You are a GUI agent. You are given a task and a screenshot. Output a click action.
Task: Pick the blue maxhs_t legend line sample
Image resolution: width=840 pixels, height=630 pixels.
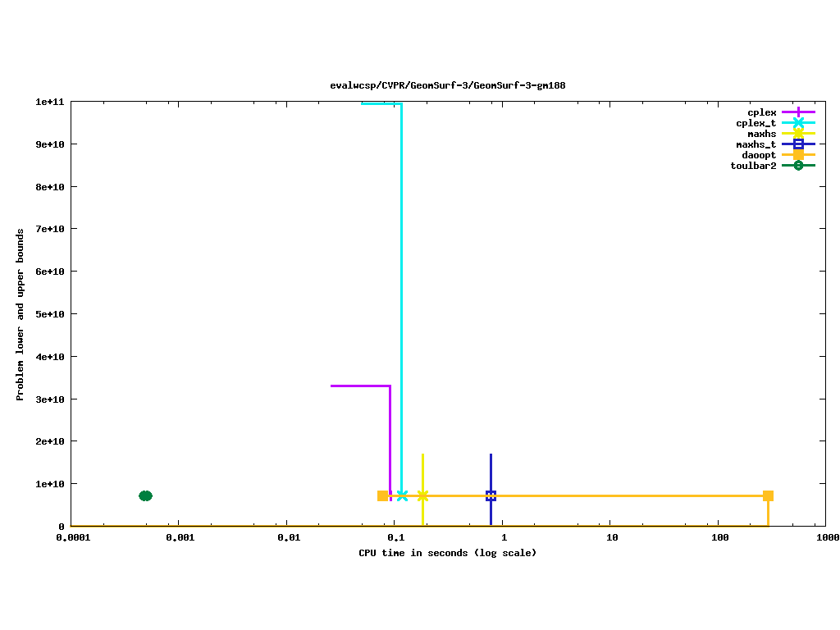798,144
